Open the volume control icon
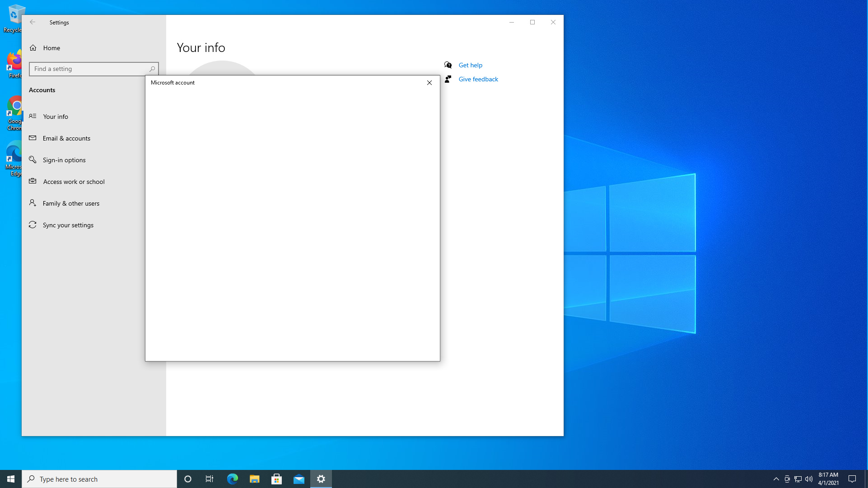The image size is (868, 488). click(x=808, y=479)
